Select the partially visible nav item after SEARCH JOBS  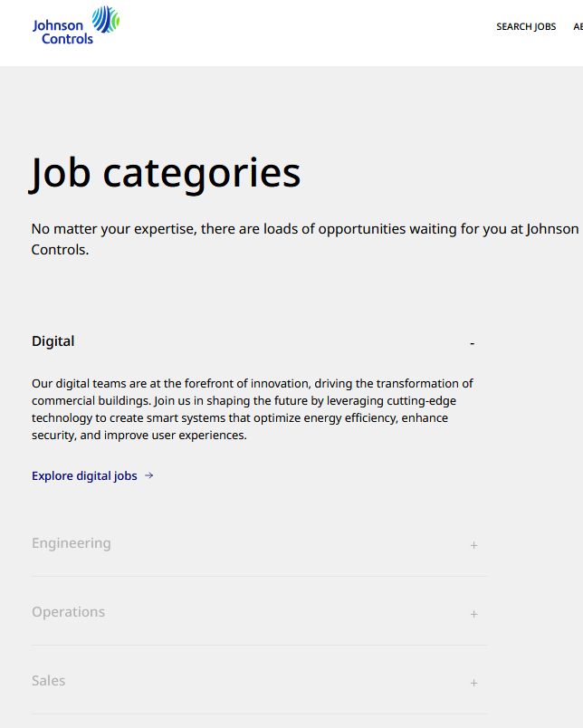click(x=578, y=26)
